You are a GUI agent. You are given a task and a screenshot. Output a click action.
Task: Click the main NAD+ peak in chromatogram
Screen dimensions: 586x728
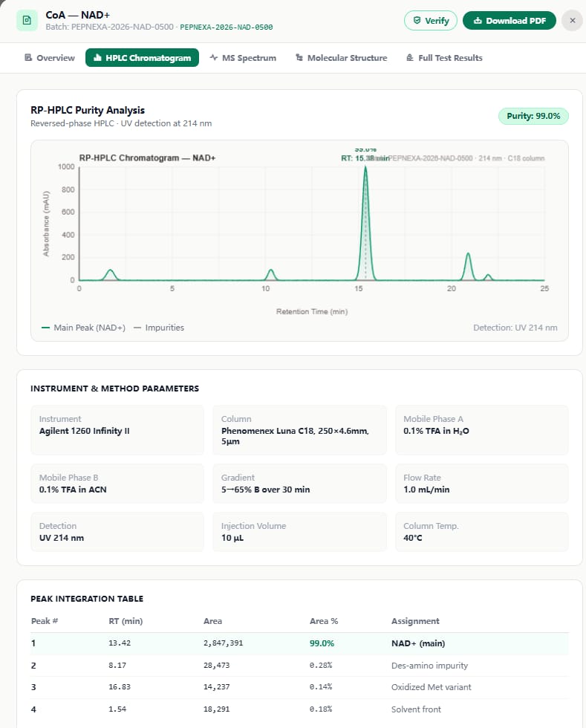pos(365,223)
